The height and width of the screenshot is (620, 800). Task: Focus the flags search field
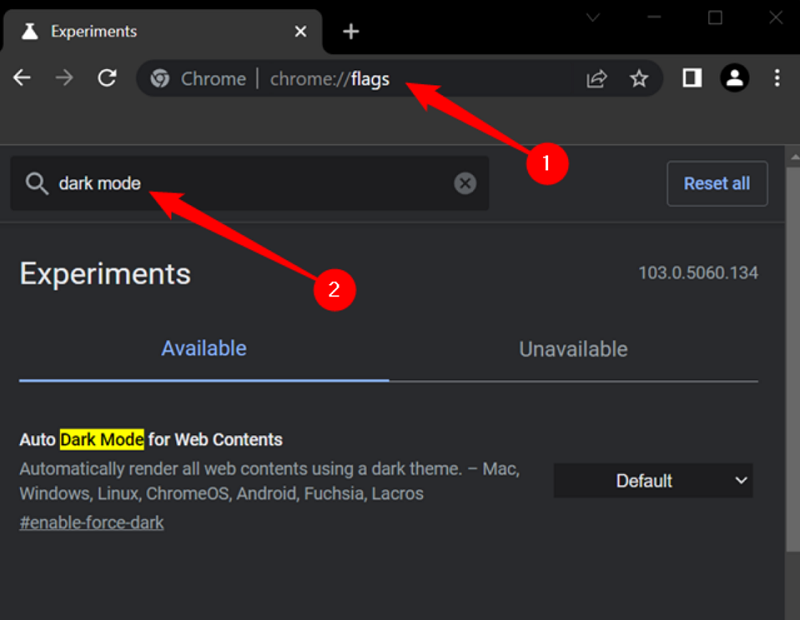point(249,183)
